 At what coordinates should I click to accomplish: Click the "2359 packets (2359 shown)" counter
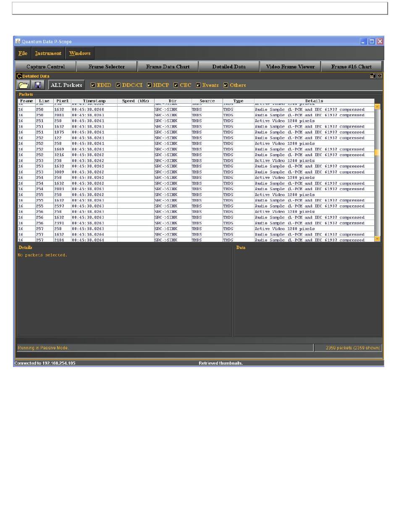click(353, 348)
